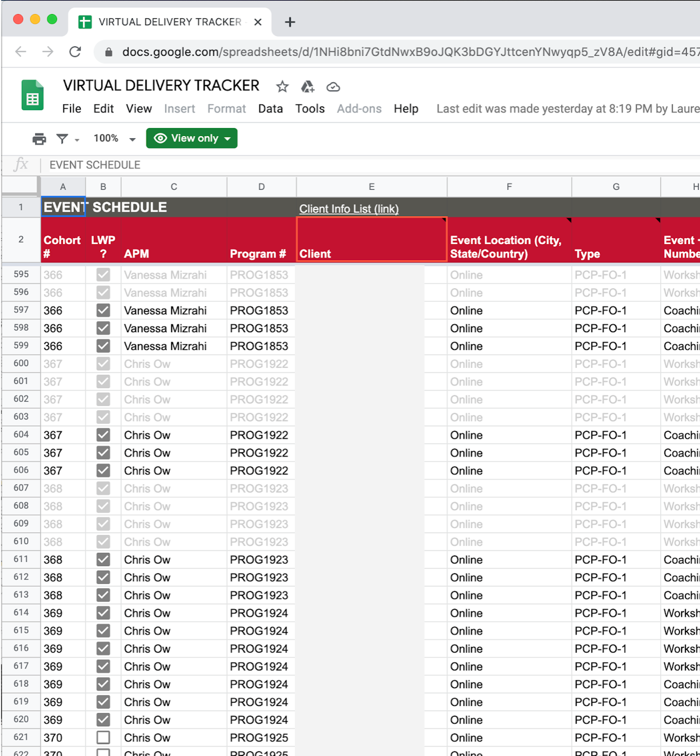Open the Data menu
The width and height of the screenshot is (700, 756).
tap(270, 109)
